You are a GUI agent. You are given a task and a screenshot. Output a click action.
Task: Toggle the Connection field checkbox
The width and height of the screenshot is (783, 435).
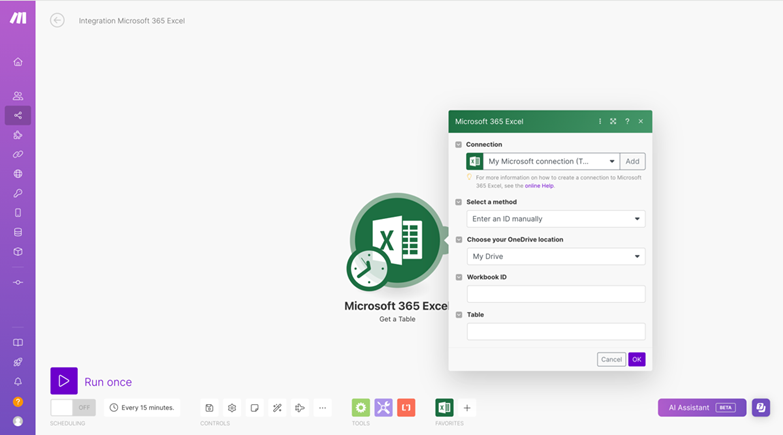pos(458,145)
